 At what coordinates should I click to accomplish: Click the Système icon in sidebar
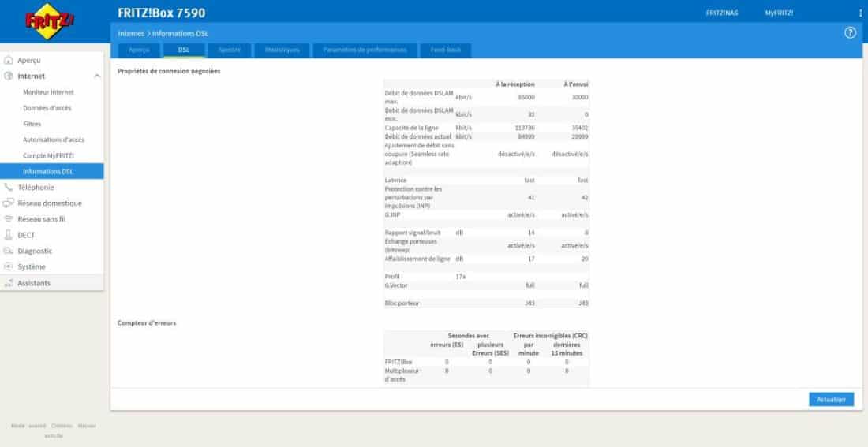point(9,266)
